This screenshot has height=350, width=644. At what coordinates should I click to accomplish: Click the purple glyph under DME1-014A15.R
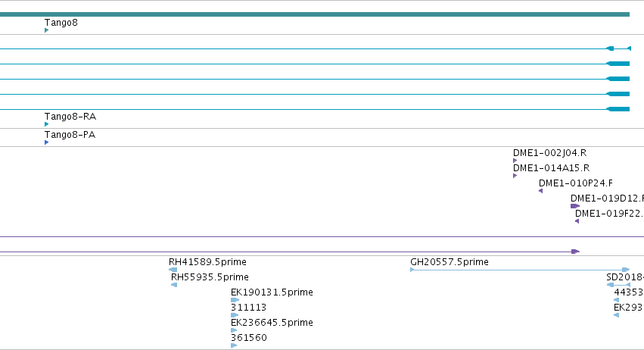[515, 176]
